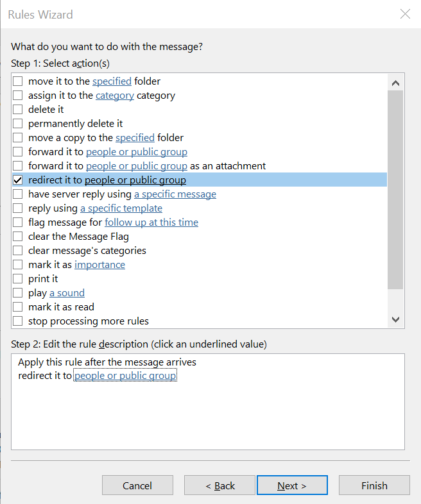Check 'clear the Message Flag' checkbox

pos(18,236)
